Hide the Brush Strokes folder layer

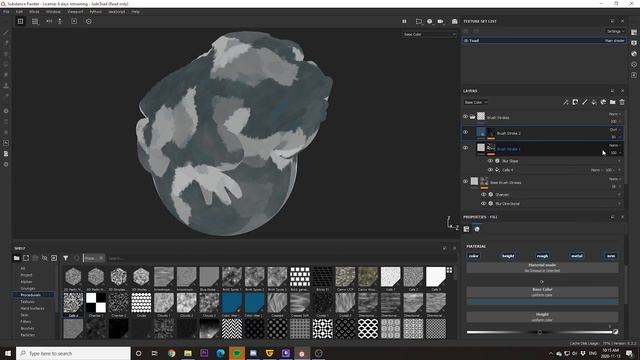coord(465,117)
